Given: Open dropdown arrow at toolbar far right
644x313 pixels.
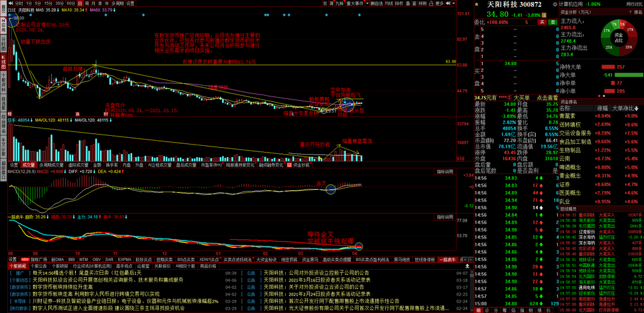Looking at the screenshot, I should click(x=453, y=3).
